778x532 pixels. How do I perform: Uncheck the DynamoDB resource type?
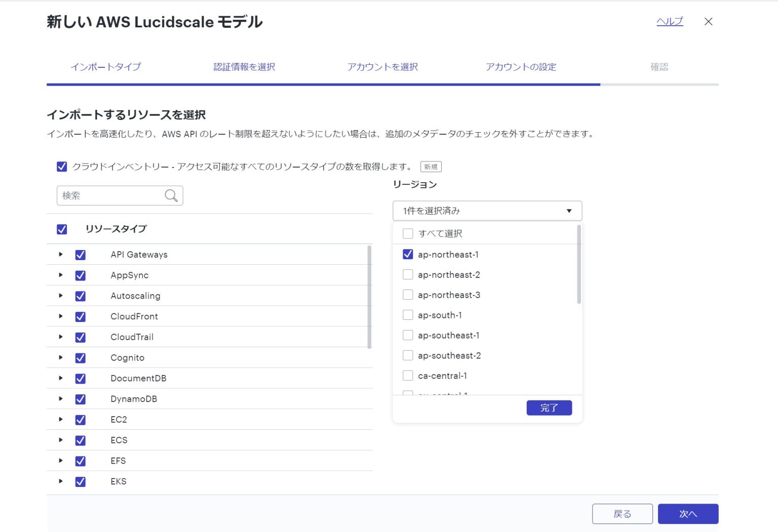pyautogui.click(x=80, y=399)
